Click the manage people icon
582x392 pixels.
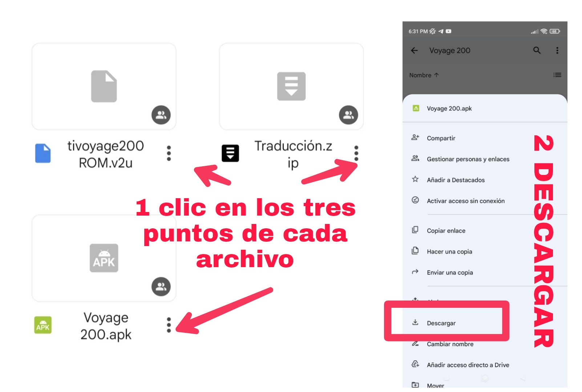415,158
